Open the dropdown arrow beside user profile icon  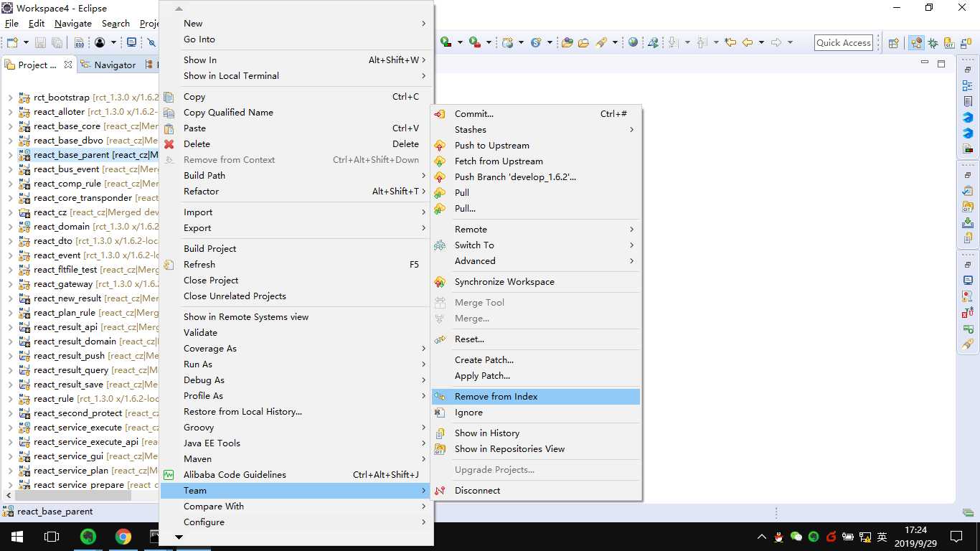pyautogui.click(x=113, y=42)
